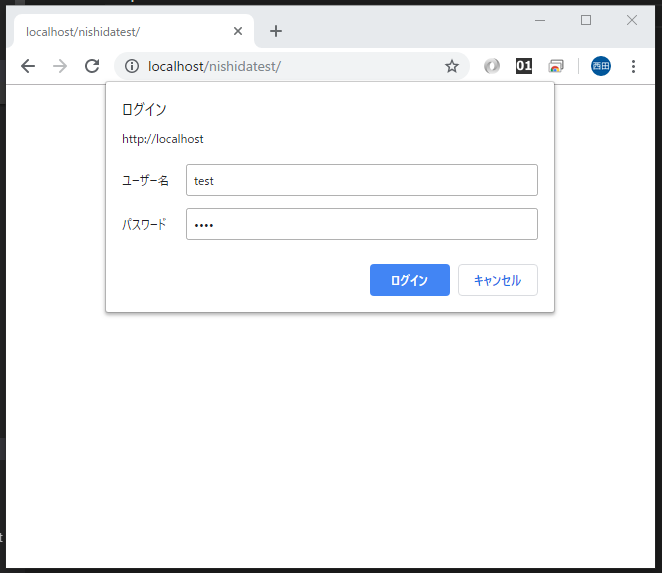Bookmark this page with the star icon

click(x=452, y=66)
